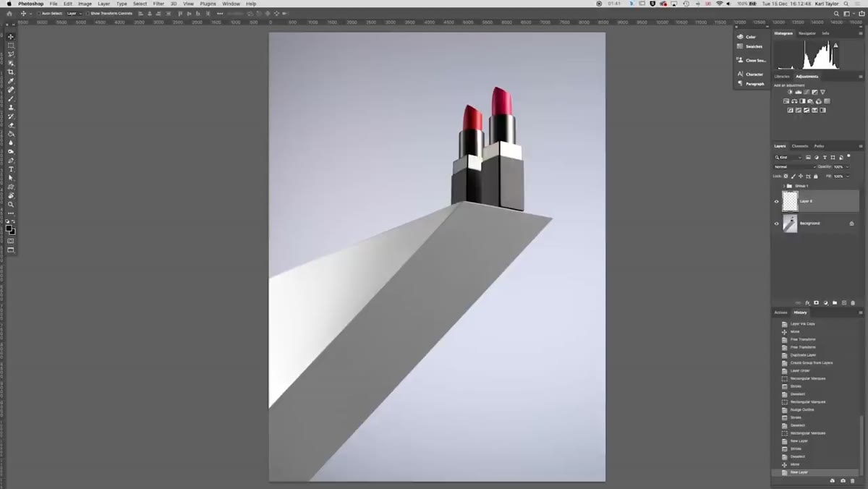This screenshot has width=868, height=489.
Task: Select the Crop tool
Action: pyautogui.click(x=11, y=72)
